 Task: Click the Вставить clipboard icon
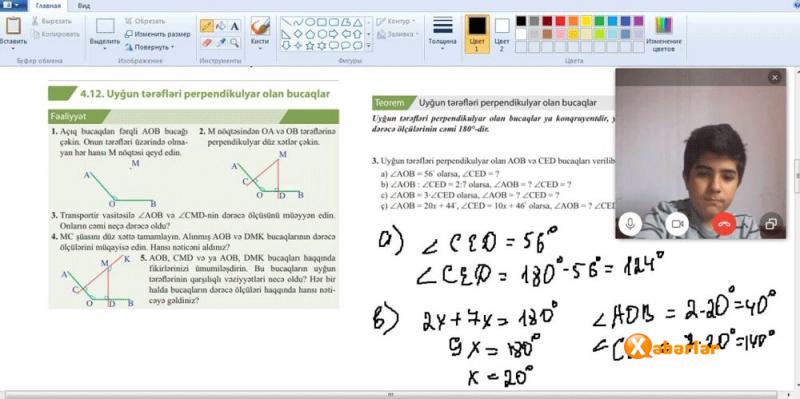point(13,26)
